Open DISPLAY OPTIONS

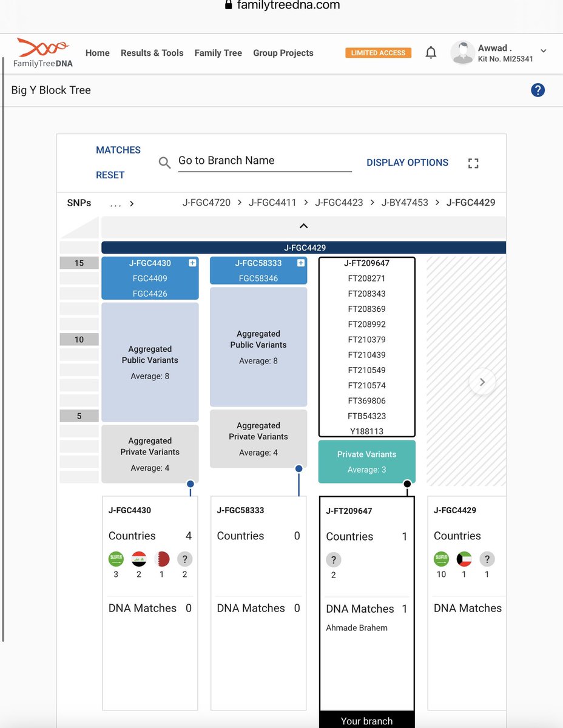[x=408, y=163]
